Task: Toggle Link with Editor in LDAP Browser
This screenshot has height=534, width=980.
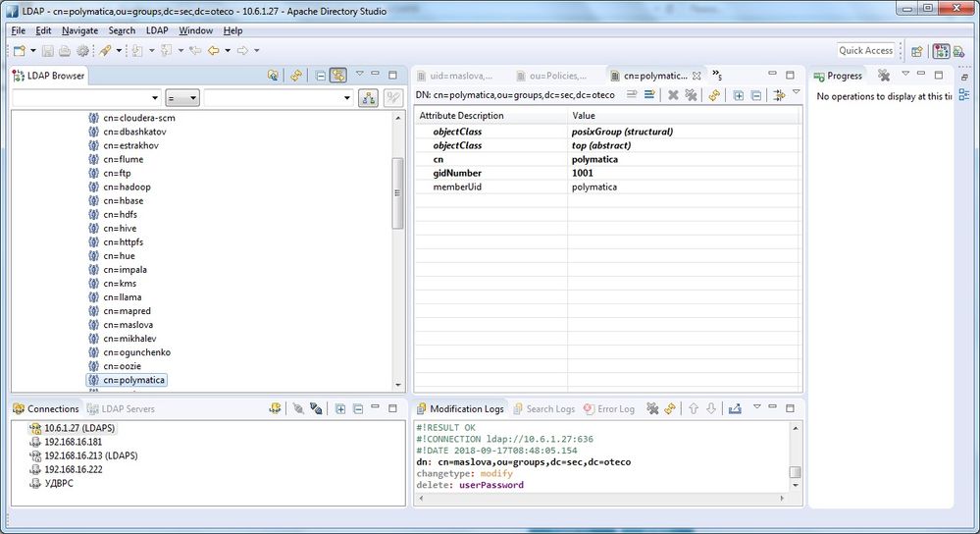Action: point(337,75)
